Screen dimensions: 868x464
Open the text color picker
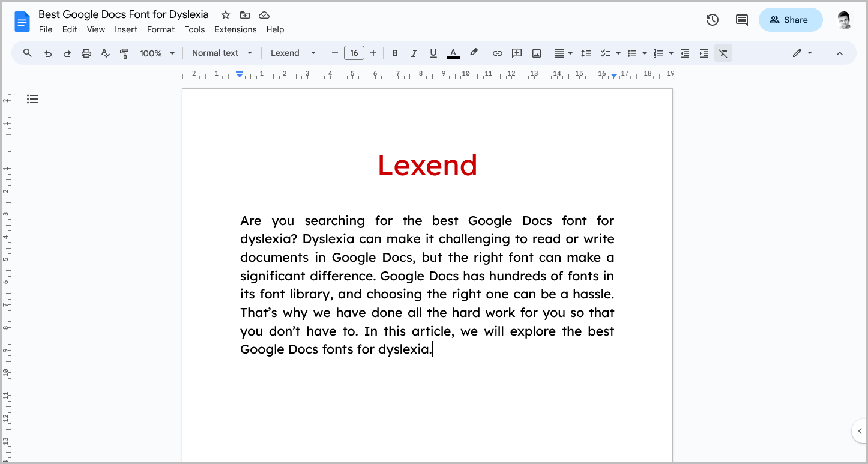(x=453, y=53)
